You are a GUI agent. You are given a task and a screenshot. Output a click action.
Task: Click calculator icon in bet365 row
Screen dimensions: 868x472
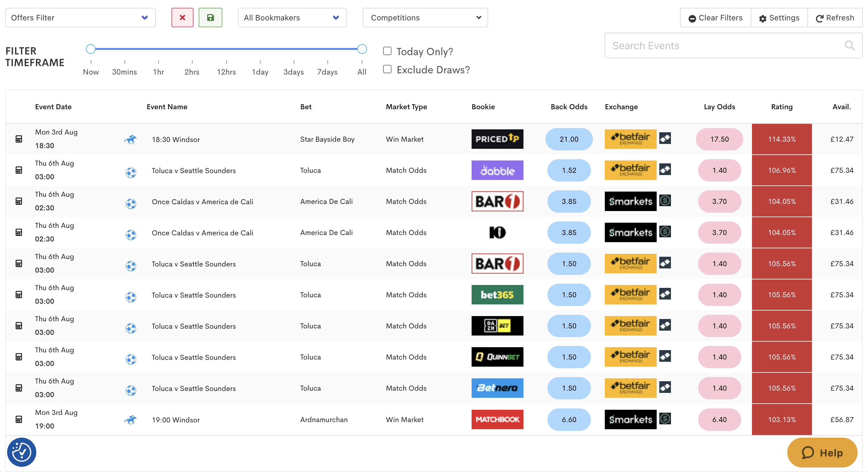[19, 295]
